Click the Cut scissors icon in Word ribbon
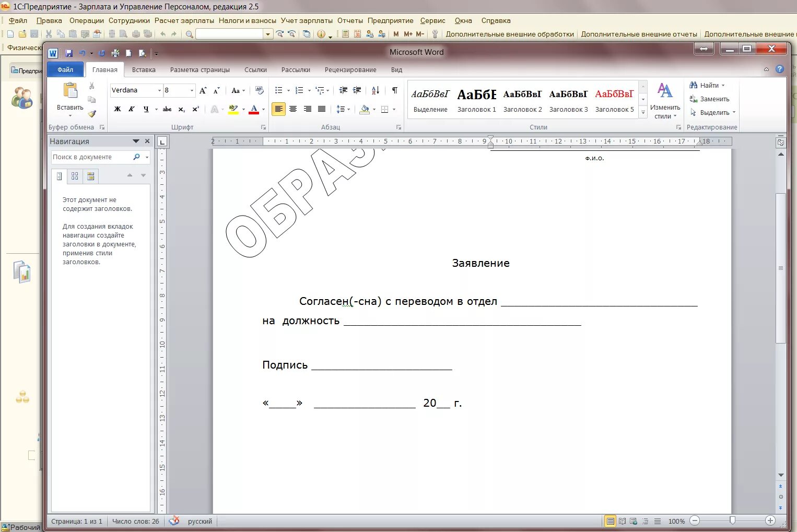 (92, 86)
